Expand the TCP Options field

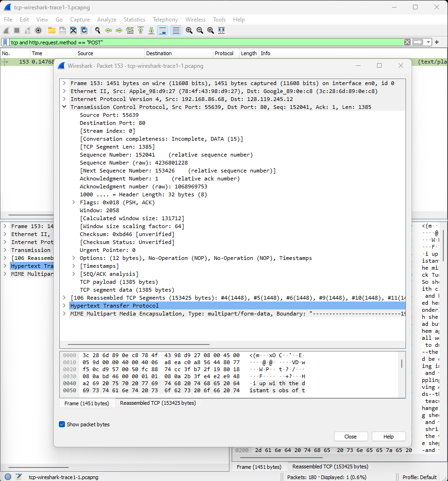[x=74, y=258]
